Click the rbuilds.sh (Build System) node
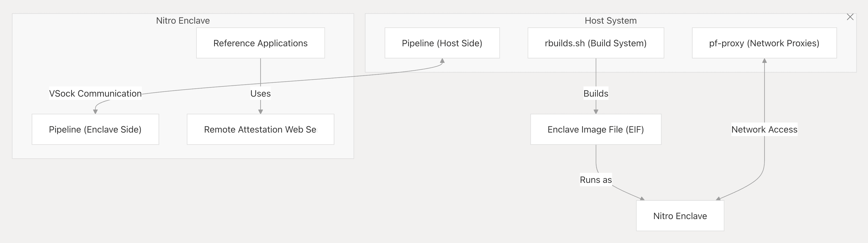The width and height of the screenshot is (868, 243). (x=596, y=43)
